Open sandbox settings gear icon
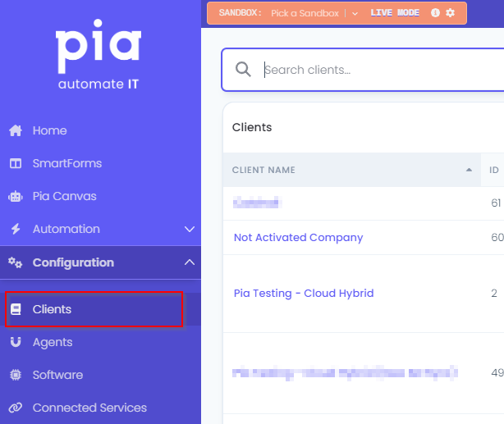The image size is (504, 424). [x=451, y=13]
